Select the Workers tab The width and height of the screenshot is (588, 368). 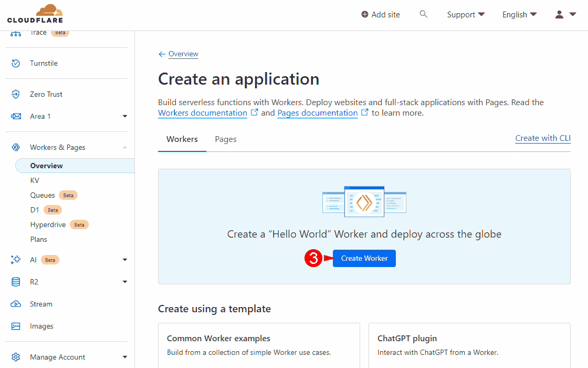click(182, 139)
